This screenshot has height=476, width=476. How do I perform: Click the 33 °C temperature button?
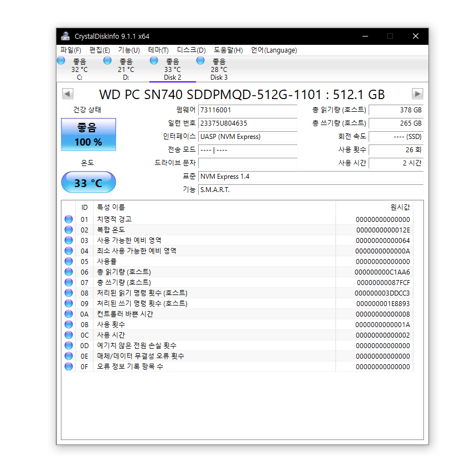coord(89,183)
